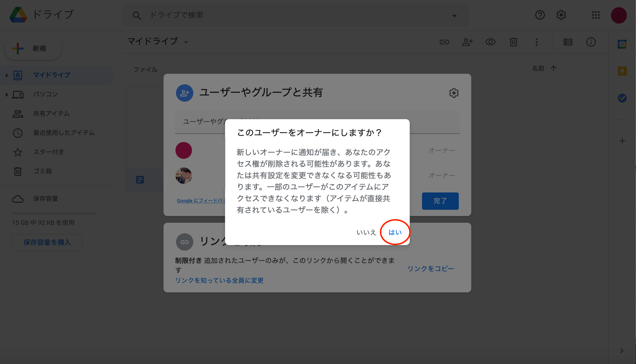Decline ownership transfer with いいえ

coord(366,232)
